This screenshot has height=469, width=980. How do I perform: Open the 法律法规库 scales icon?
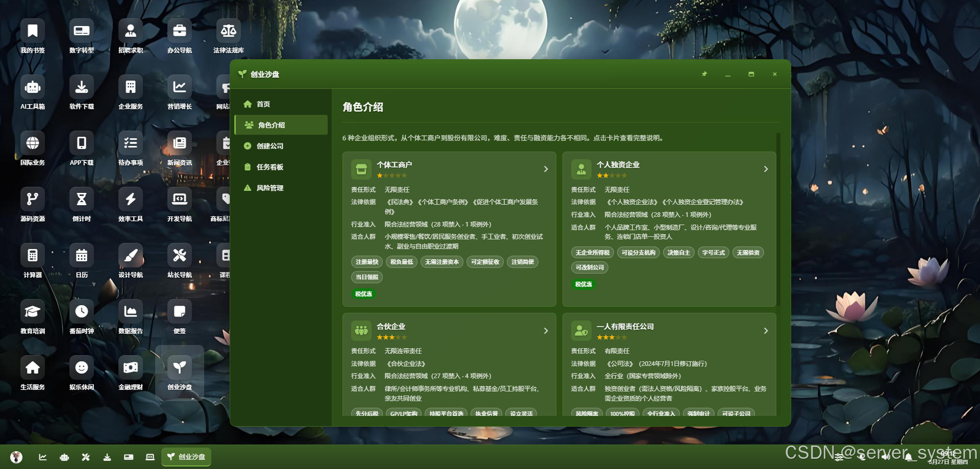point(229,36)
